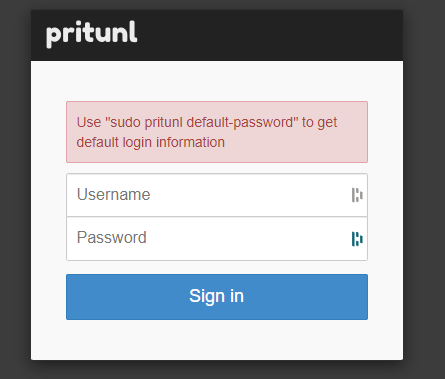Screen dimensions: 445x379
Task: Click the "Sign in" label text
Action: pyautogui.click(x=217, y=296)
